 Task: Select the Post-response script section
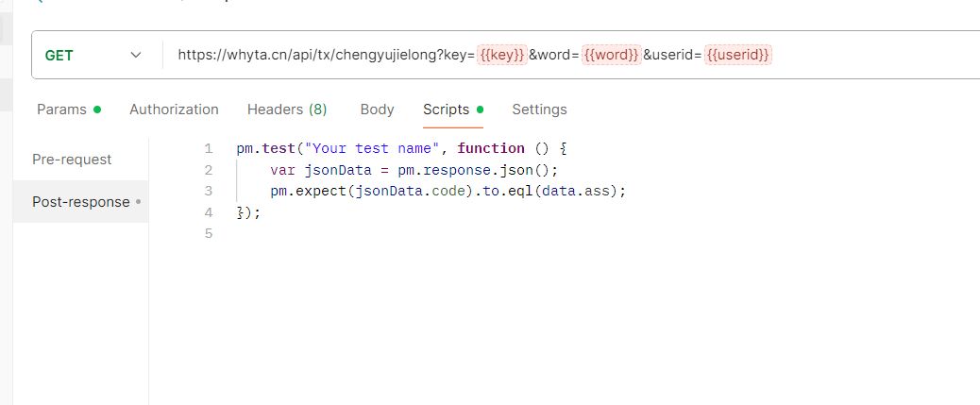pyautogui.click(x=80, y=202)
